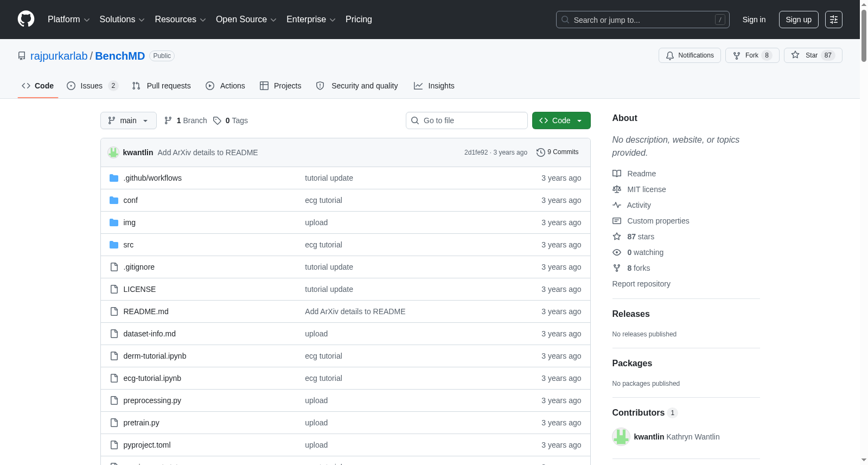Screen dimensions: 868x465
Task: Click the LICENSE file icon
Action: tap(114, 289)
